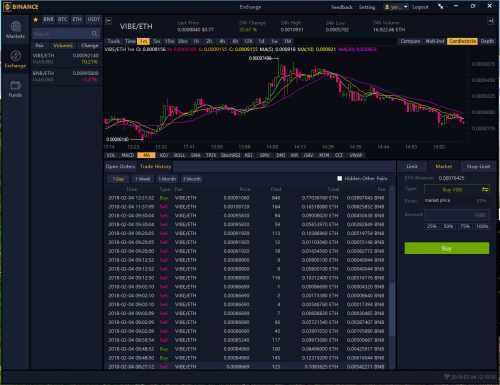Sort market list by Pair
Image resolution: width=500 pixels, height=385 pixels.
[40, 45]
